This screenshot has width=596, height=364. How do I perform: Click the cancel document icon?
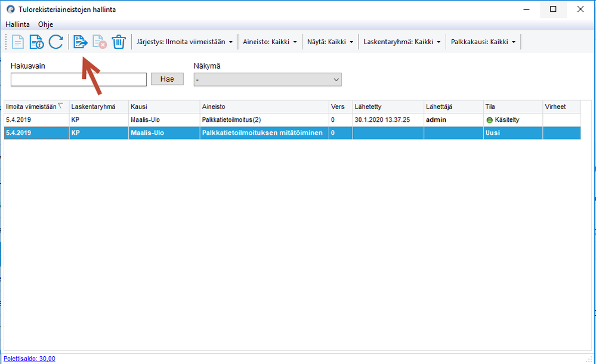coord(100,42)
